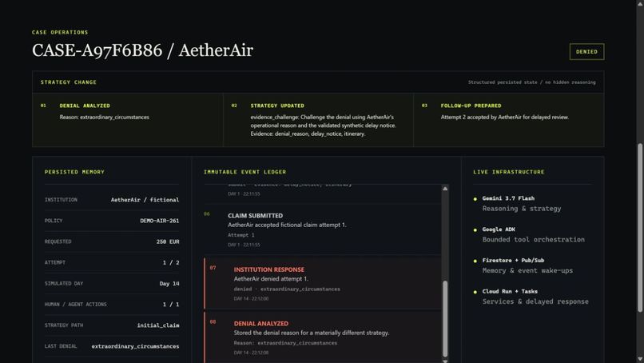
Task: Select the CASE-A97F6B86 / AetherAir heading
Action: [x=142, y=50]
